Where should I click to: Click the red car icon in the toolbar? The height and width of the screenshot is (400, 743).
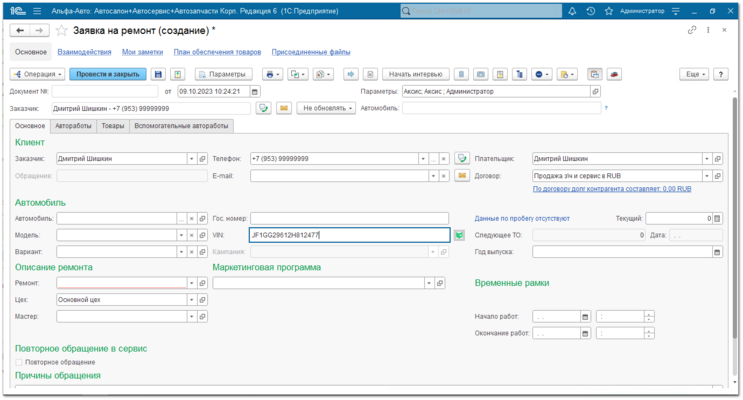tap(614, 74)
